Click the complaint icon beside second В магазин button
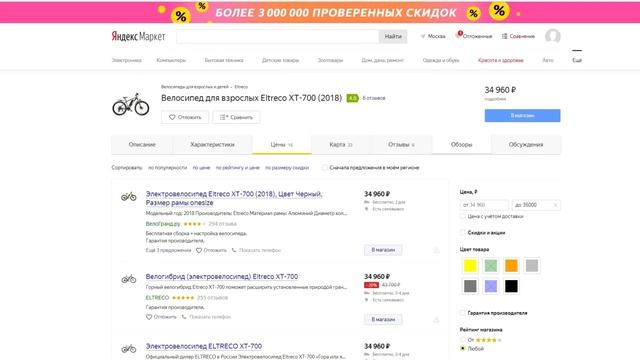The height and width of the screenshot is (360, 640). (436, 320)
